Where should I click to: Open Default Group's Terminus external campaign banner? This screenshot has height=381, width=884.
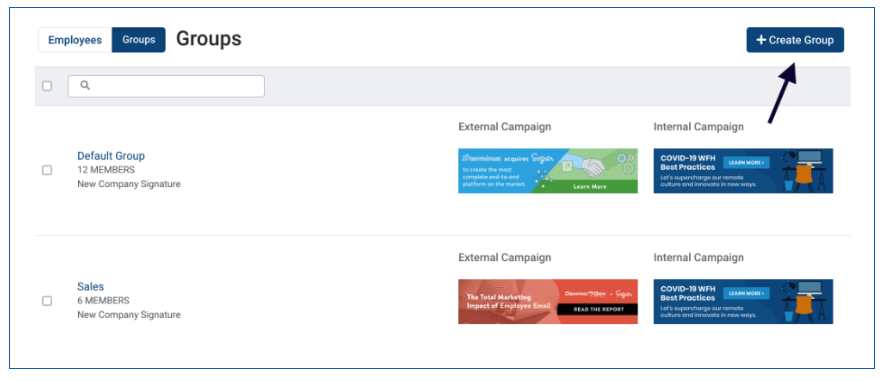pyautogui.click(x=548, y=171)
